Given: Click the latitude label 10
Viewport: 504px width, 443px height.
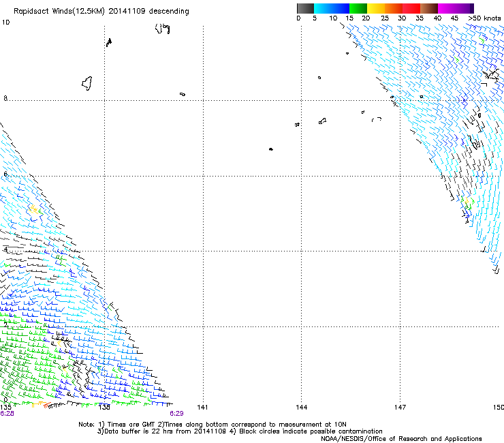Looking at the screenshot, I should coord(5,22).
